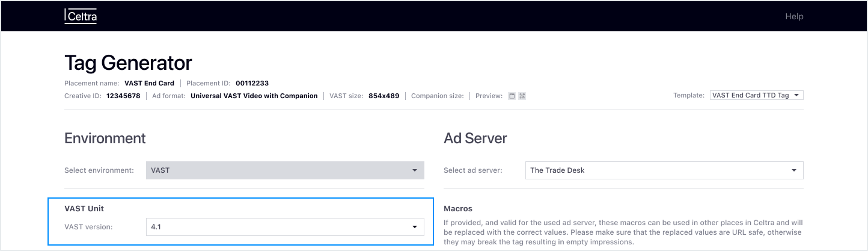Click the Celtra logo
This screenshot has width=868, height=251.
click(81, 16)
